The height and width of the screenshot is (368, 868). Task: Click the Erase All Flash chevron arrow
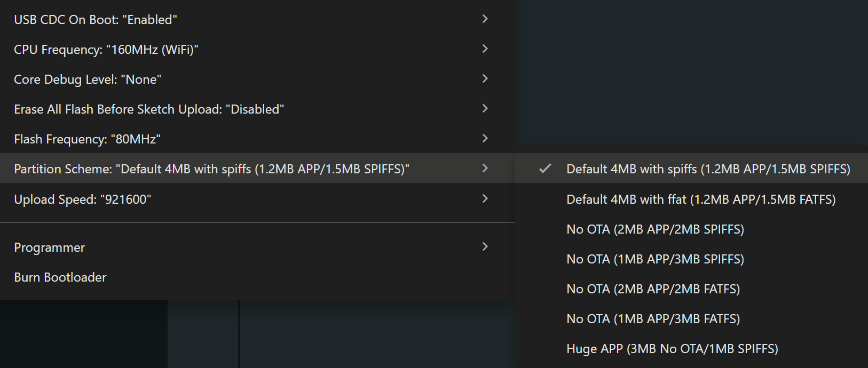(485, 109)
